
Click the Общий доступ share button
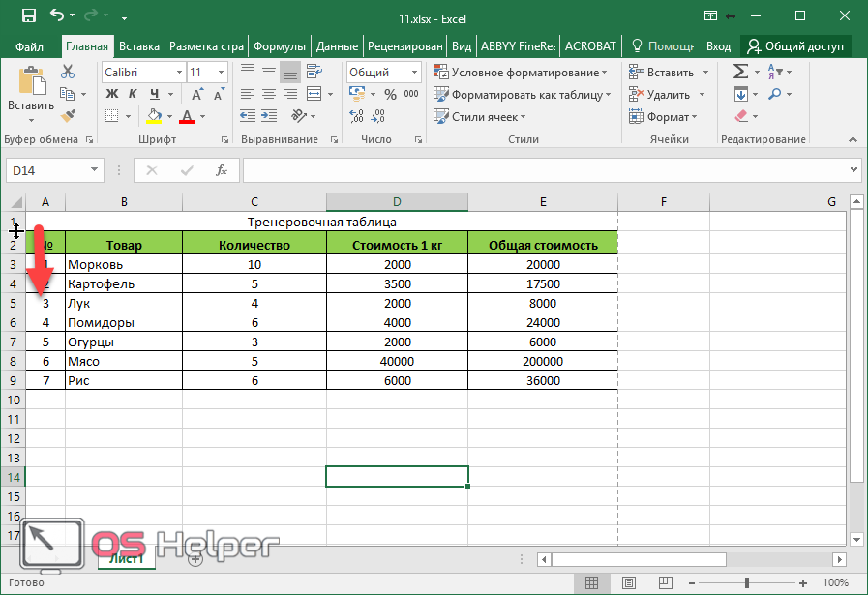(794, 45)
